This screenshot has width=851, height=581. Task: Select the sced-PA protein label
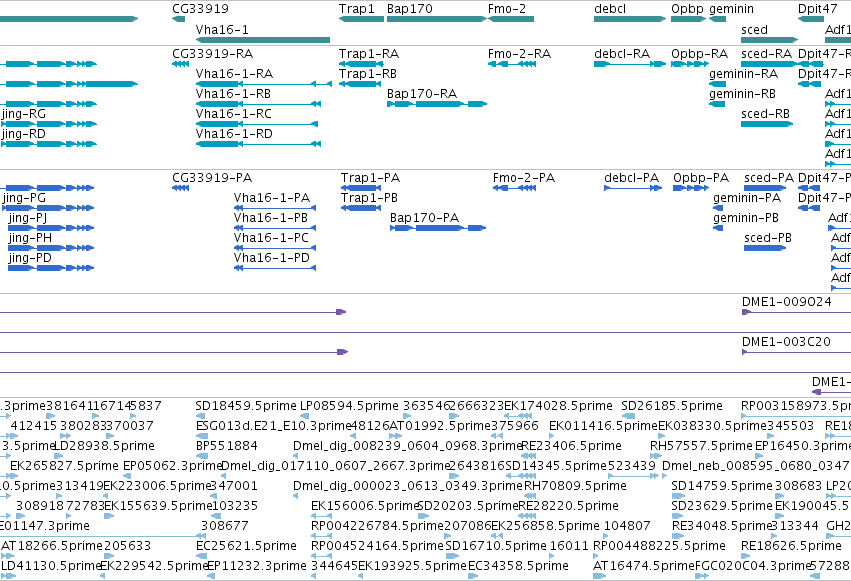(x=769, y=178)
